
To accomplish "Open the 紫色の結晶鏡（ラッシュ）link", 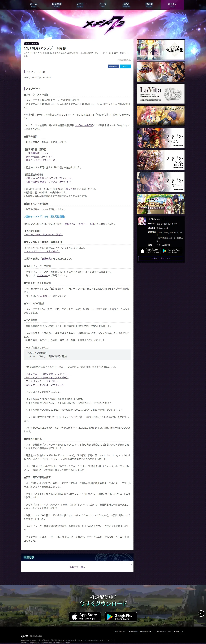I will [38, 157].
